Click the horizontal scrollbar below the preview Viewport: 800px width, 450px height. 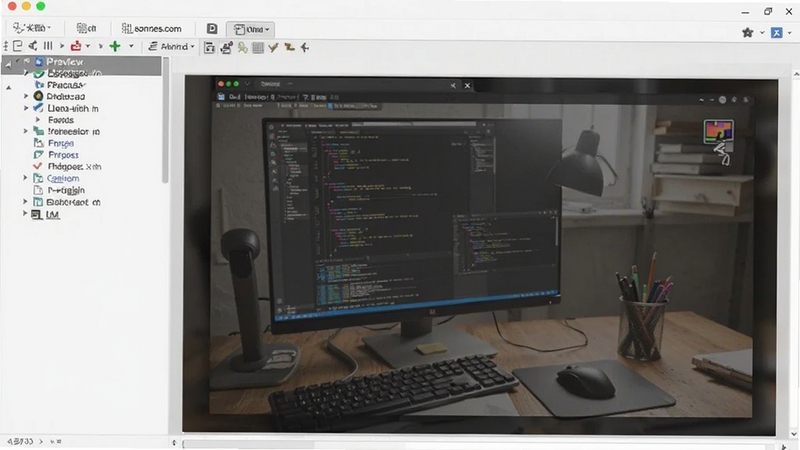click(x=477, y=445)
